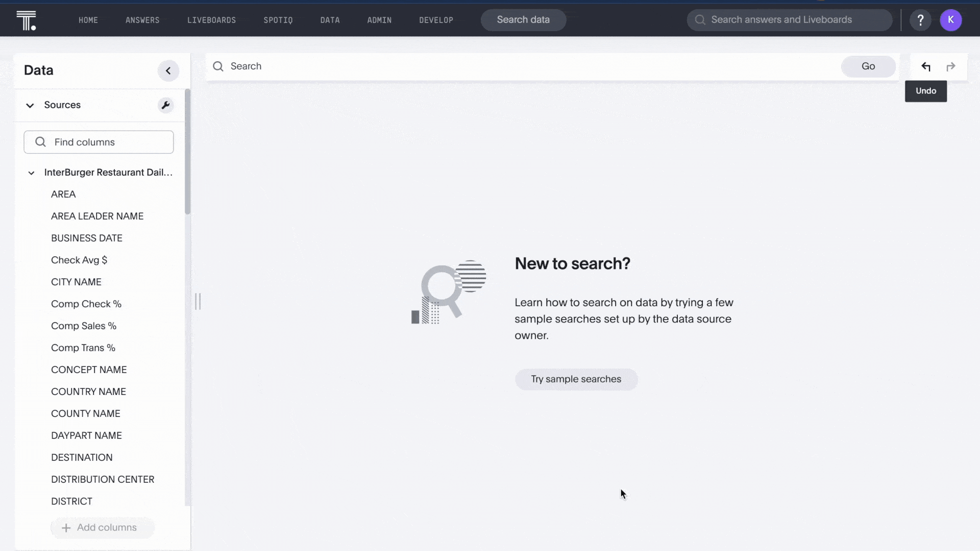Open the DEVELOP menu
Image resolution: width=980 pixels, height=551 pixels.
tap(436, 20)
